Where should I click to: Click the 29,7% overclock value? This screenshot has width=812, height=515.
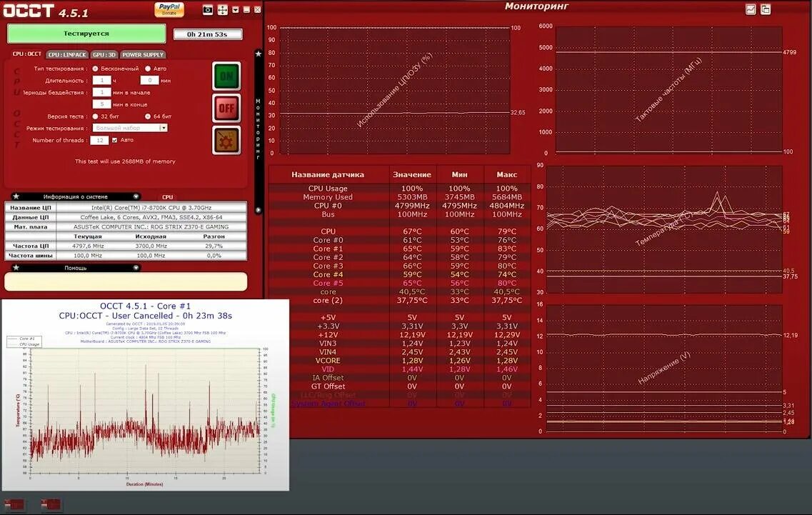tap(214, 246)
